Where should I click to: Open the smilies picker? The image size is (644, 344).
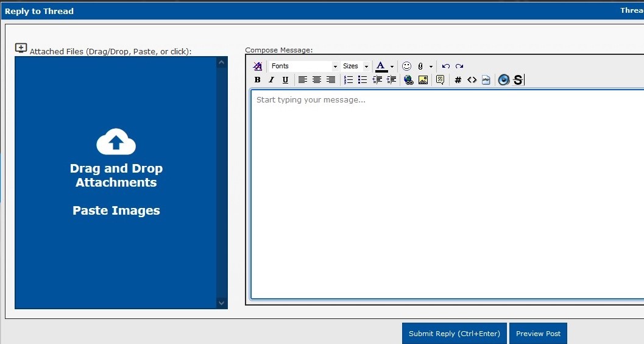[x=406, y=66]
